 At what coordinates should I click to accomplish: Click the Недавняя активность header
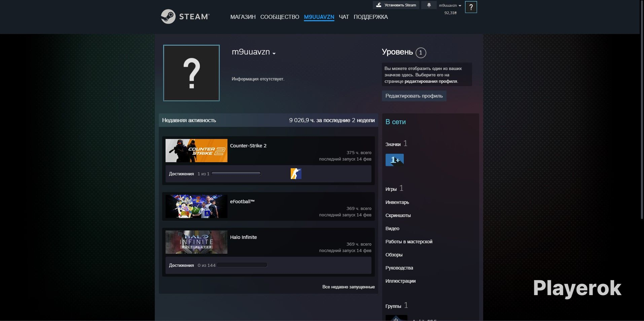189,120
